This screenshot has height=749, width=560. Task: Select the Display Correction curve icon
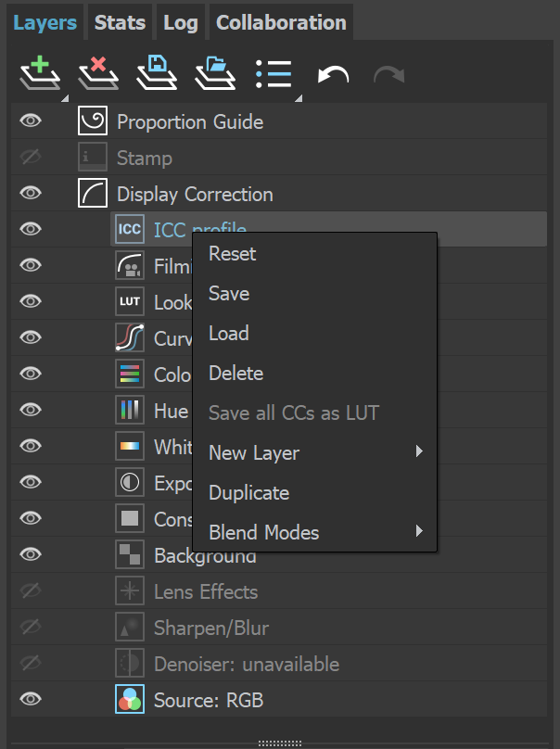(x=93, y=193)
